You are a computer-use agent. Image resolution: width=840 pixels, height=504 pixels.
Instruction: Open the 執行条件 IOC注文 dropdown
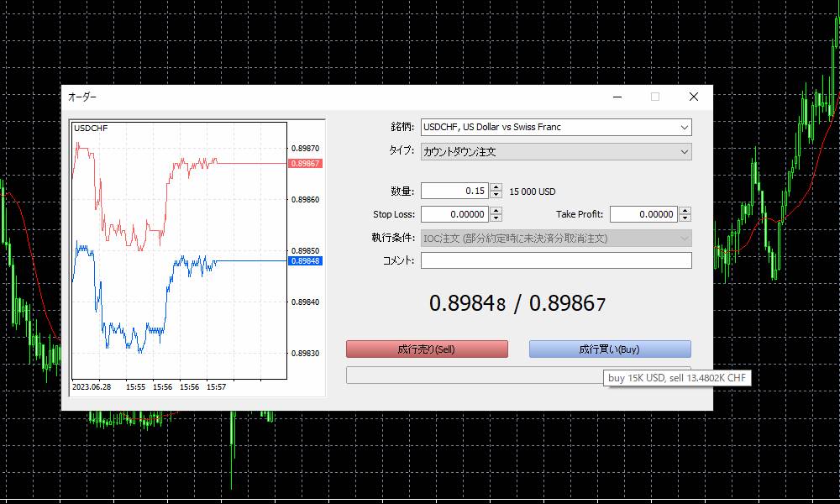(x=555, y=239)
